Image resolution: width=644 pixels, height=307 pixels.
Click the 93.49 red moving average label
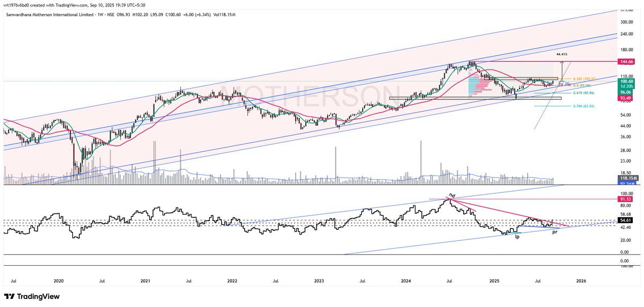click(x=627, y=98)
